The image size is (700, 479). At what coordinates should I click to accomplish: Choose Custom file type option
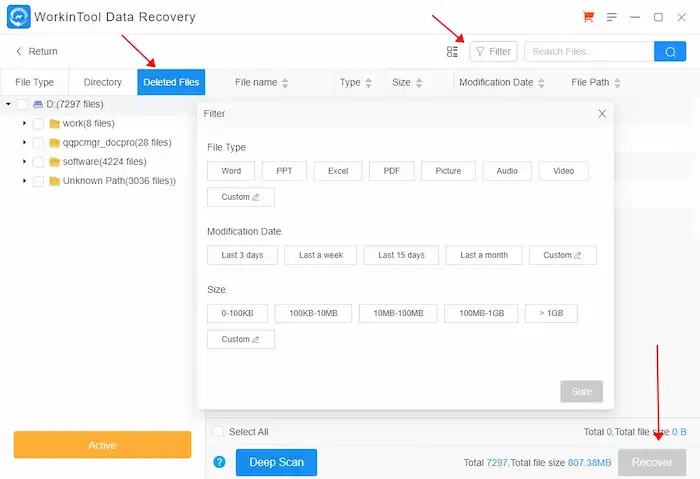tap(241, 197)
